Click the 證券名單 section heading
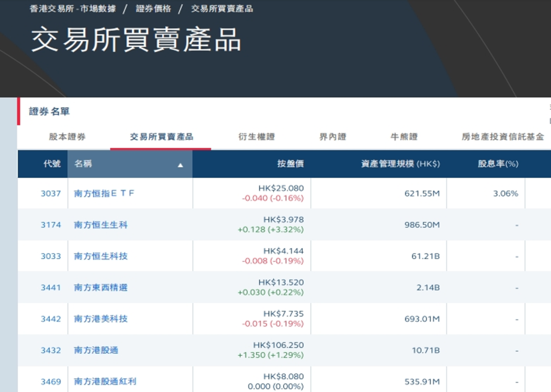 pyautogui.click(x=49, y=111)
